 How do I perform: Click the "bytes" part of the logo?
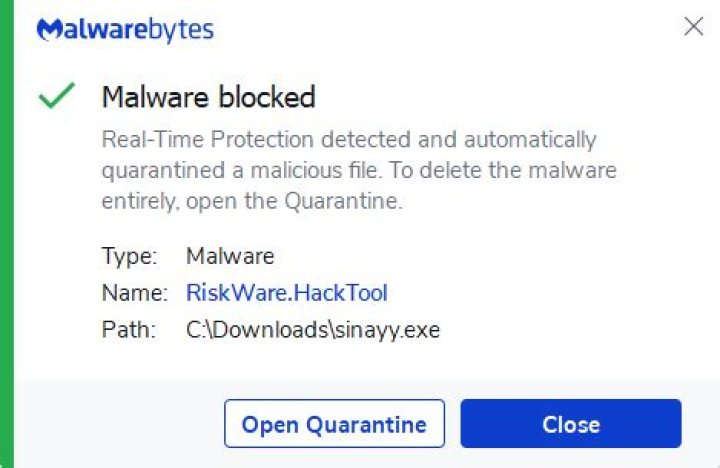point(180,30)
